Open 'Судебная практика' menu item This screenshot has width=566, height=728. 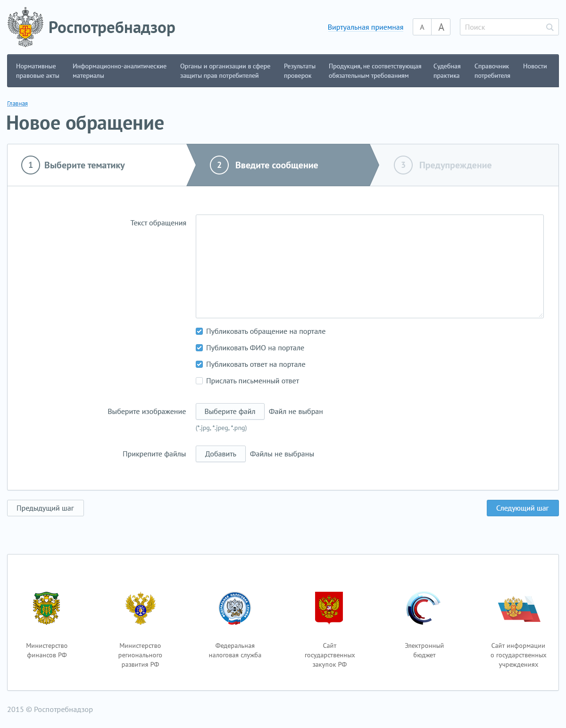447,71
